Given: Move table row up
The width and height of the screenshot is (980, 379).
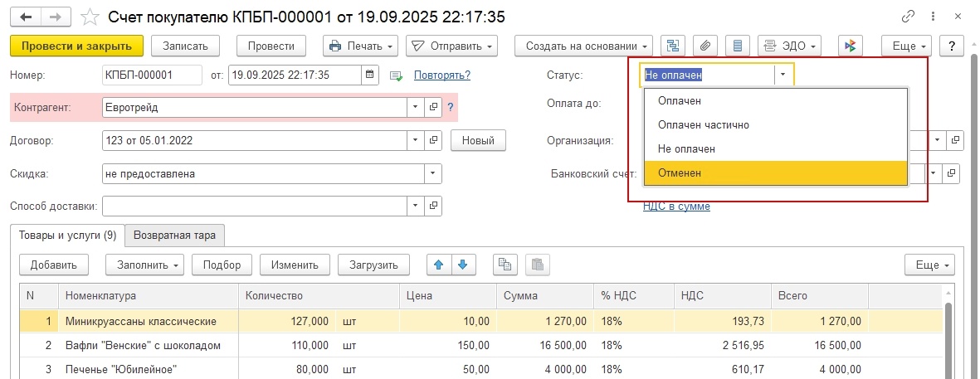Looking at the screenshot, I should pyautogui.click(x=439, y=265).
